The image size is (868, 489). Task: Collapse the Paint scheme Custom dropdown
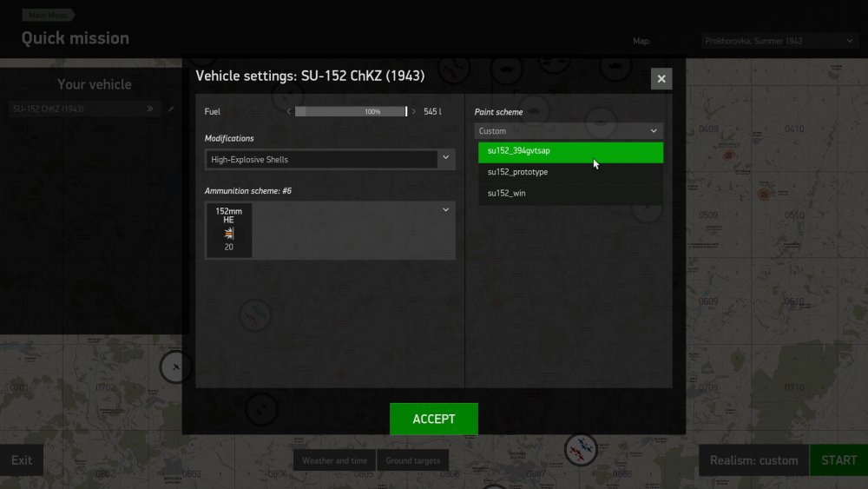point(569,131)
